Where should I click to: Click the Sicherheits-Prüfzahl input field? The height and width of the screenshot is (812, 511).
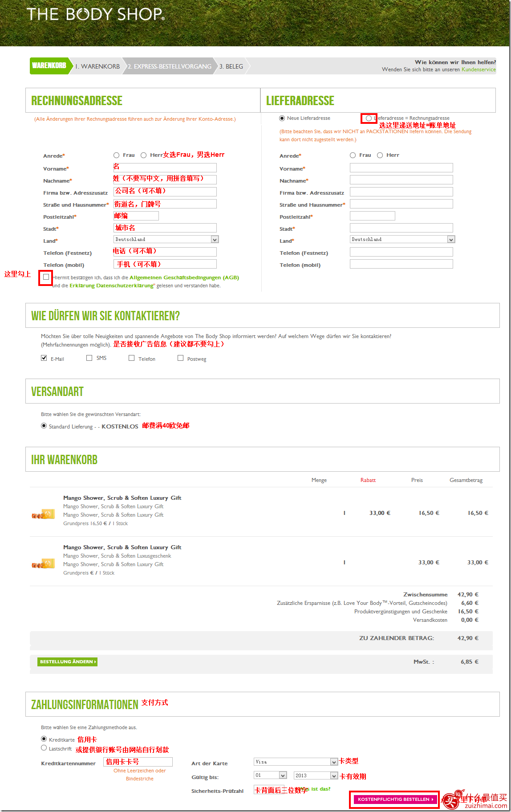point(269,790)
